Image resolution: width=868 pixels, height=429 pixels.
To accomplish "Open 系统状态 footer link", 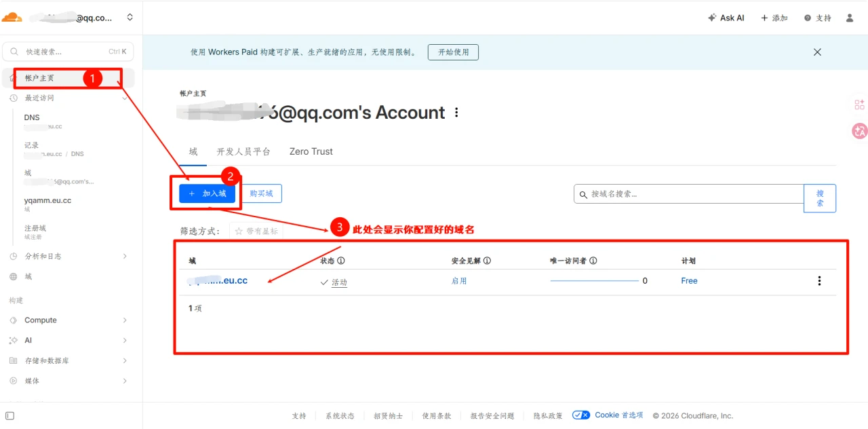I will [340, 416].
